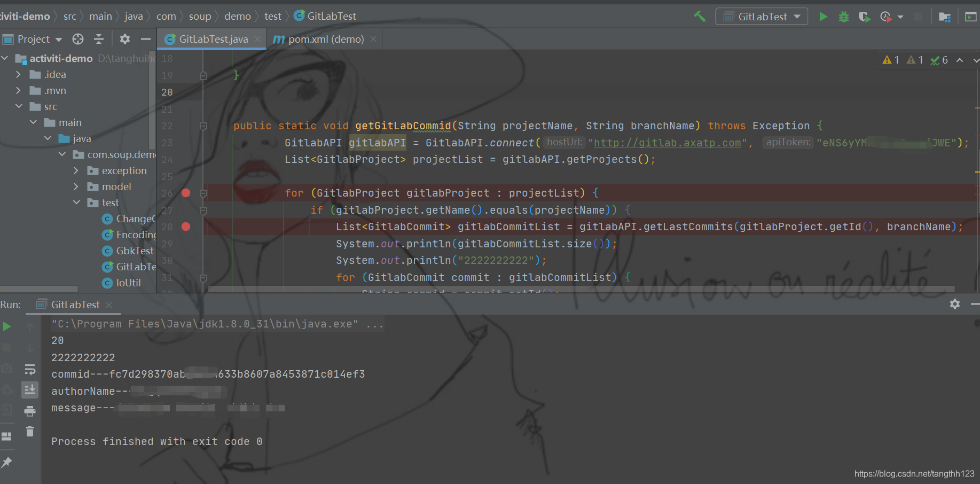The width and height of the screenshot is (980, 484).
Task: Toggle code folding at line 22 method
Action: tap(203, 126)
